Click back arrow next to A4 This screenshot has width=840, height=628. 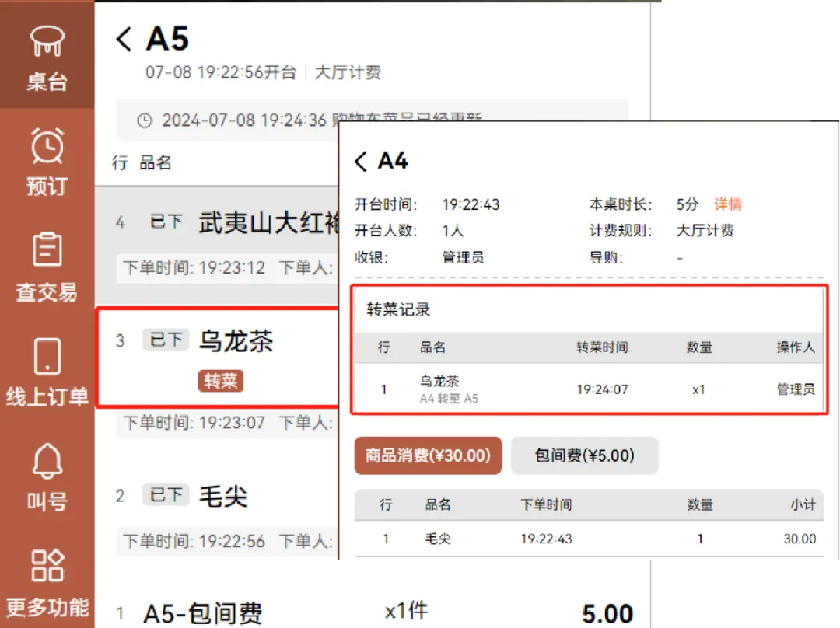(360, 162)
